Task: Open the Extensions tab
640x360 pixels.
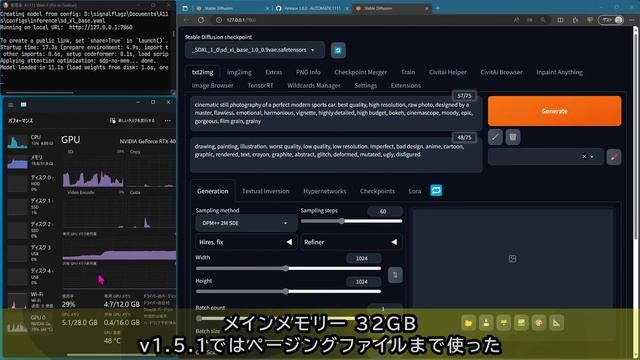Action: (405, 86)
